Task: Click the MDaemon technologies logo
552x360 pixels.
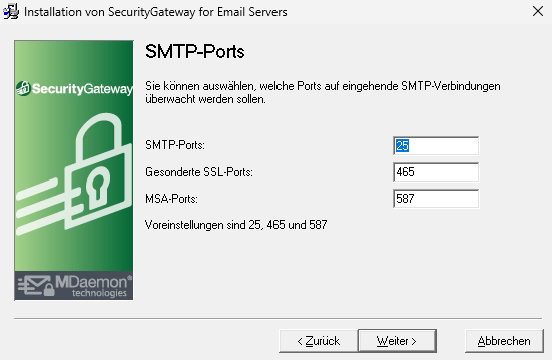Action: click(x=74, y=285)
